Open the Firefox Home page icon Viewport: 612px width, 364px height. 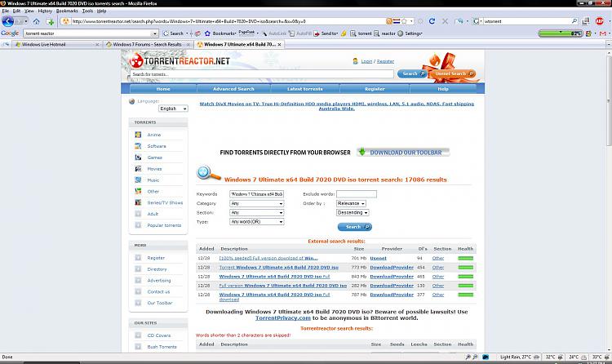(36, 21)
